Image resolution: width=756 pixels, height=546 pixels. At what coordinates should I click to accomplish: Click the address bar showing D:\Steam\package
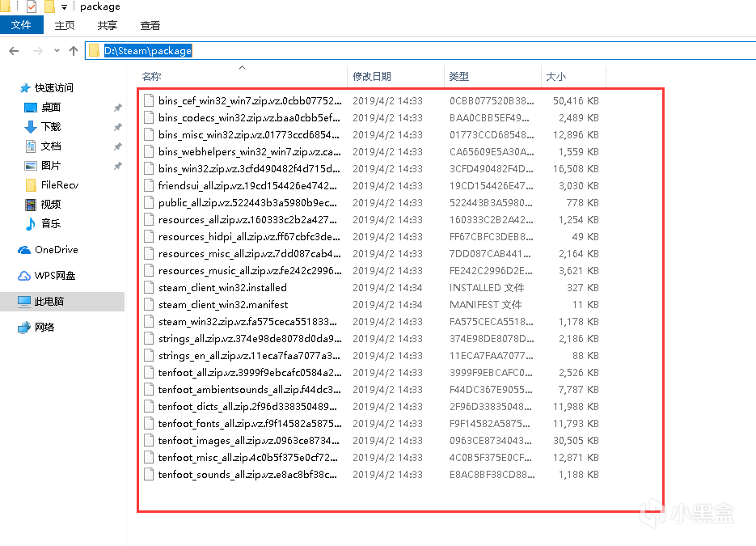(404, 51)
